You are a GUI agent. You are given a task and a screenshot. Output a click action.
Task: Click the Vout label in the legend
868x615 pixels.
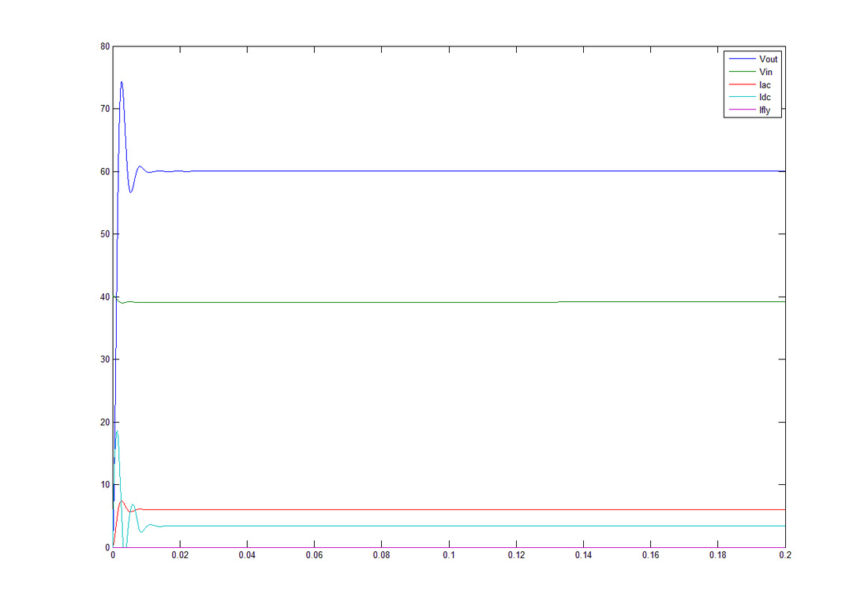click(x=768, y=59)
